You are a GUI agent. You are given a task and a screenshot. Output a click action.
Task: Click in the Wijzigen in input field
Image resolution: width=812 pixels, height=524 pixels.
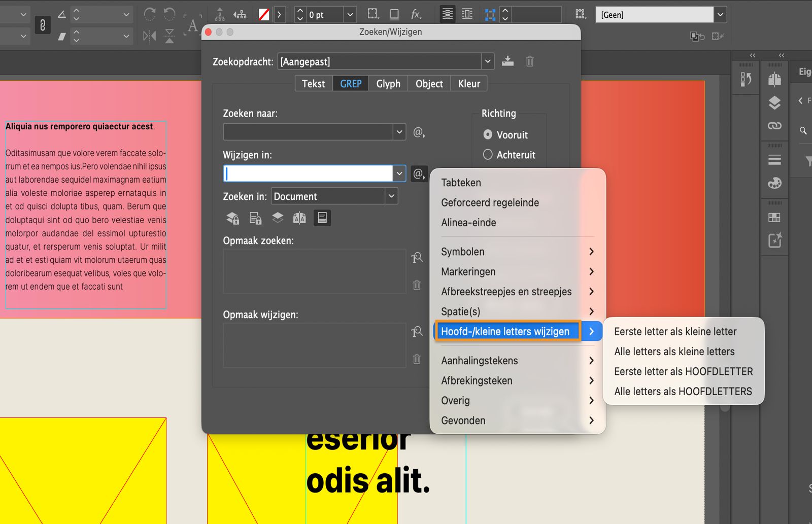click(x=308, y=173)
